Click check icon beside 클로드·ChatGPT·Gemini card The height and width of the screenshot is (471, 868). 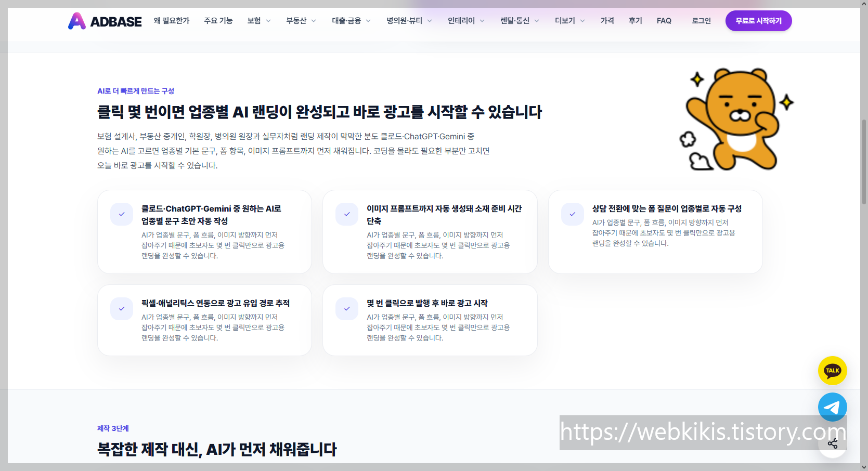point(122,214)
